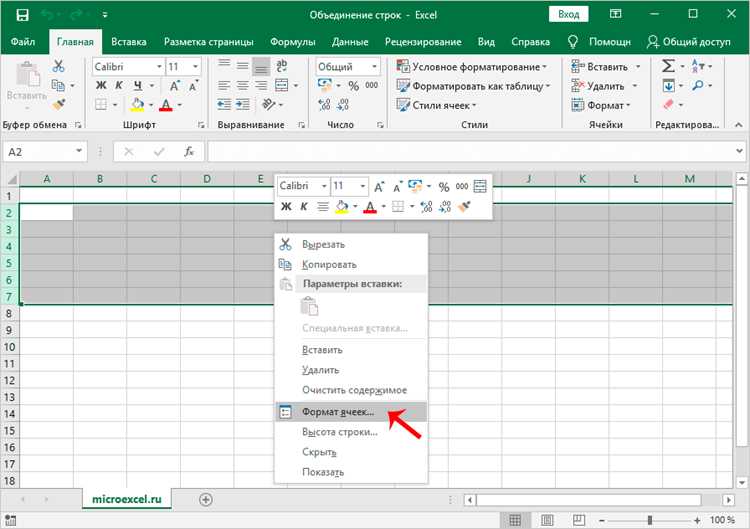Image resolution: width=750 pixels, height=529 pixels.
Task: Switch to the Данные tab
Action: coord(350,42)
